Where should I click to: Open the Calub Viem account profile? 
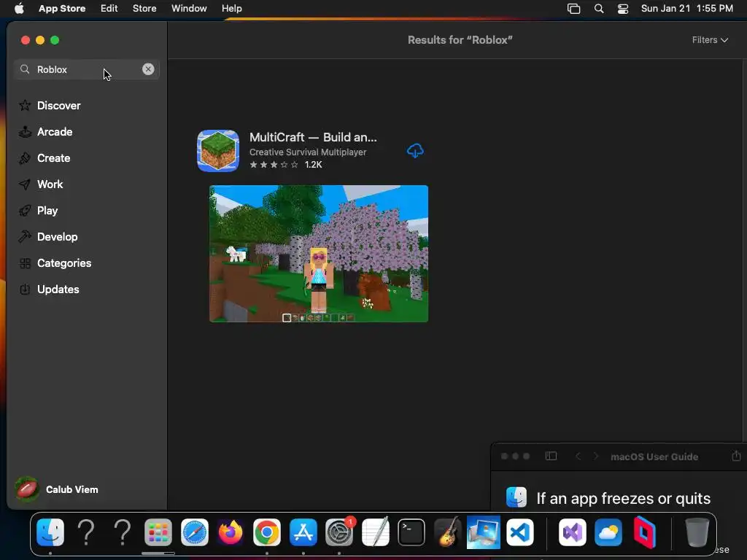tap(56, 489)
